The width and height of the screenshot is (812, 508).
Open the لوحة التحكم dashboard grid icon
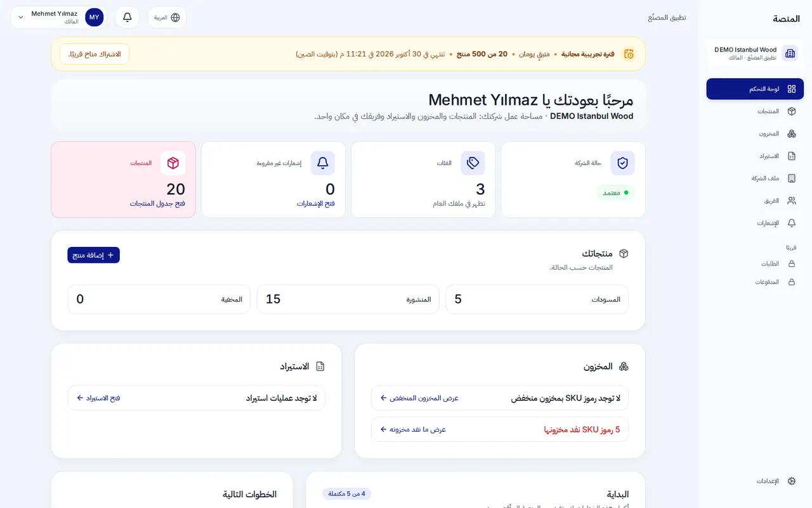(x=791, y=89)
